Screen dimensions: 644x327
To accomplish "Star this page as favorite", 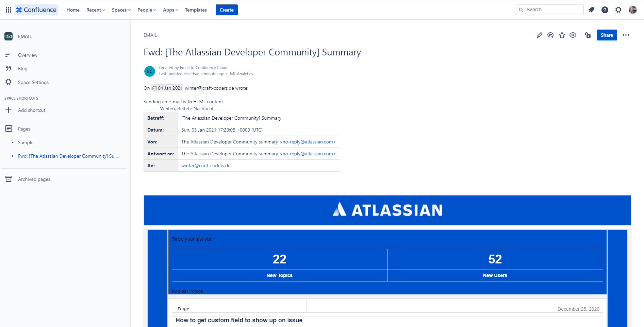I will [x=562, y=35].
